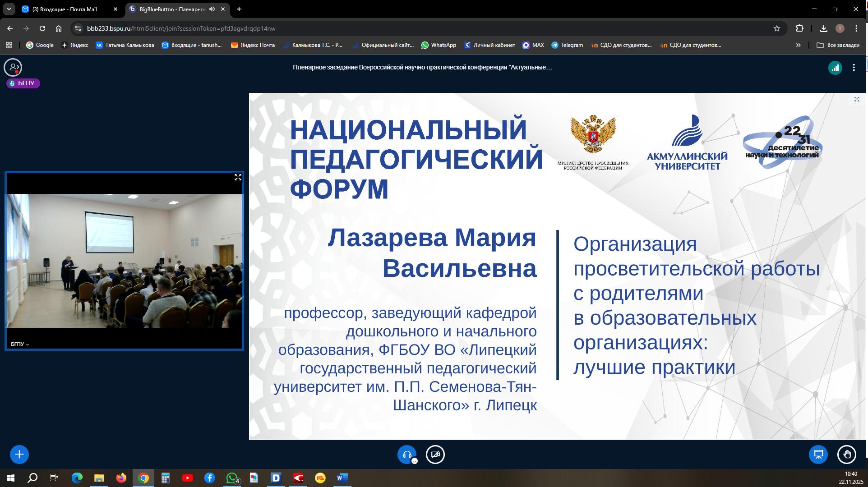Screen dimensions: 868x487
Task: Switch to the Входящие Почта Mail tab
Action: pyautogui.click(x=64, y=9)
